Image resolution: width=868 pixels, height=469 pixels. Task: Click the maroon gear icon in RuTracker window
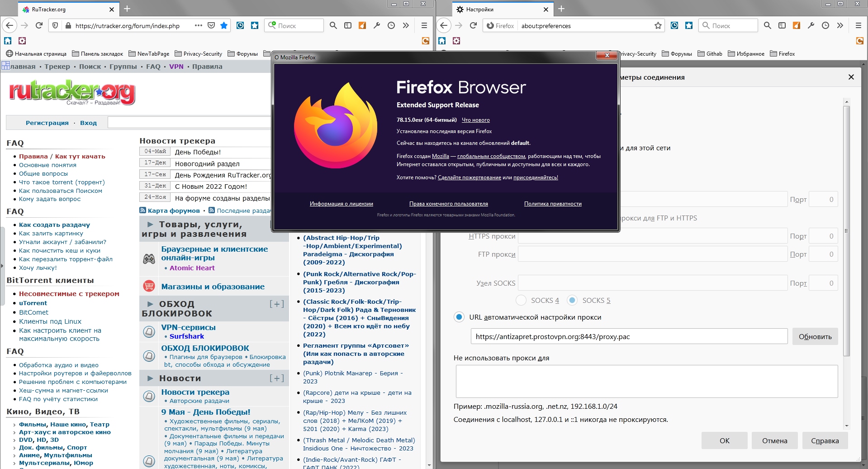coord(22,41)
